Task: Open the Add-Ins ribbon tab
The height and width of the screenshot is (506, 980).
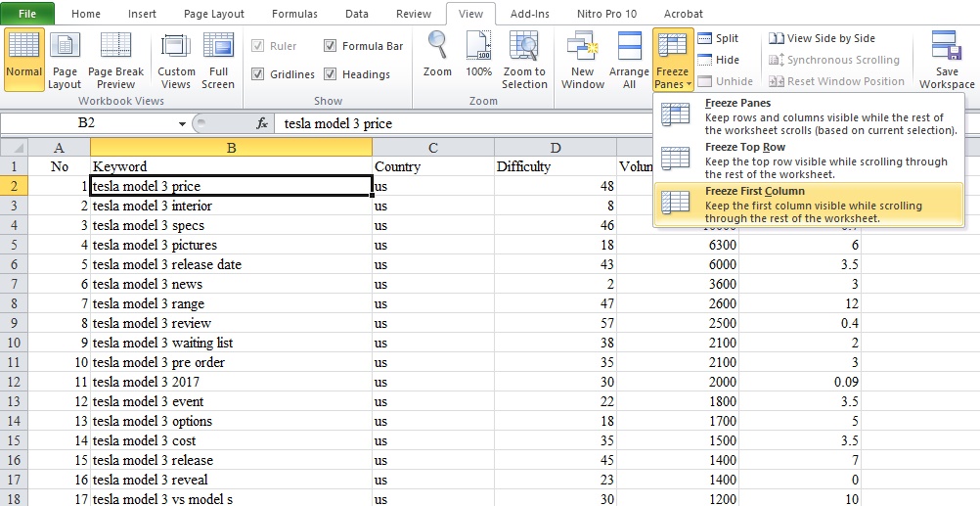Action: coord(530,13)
